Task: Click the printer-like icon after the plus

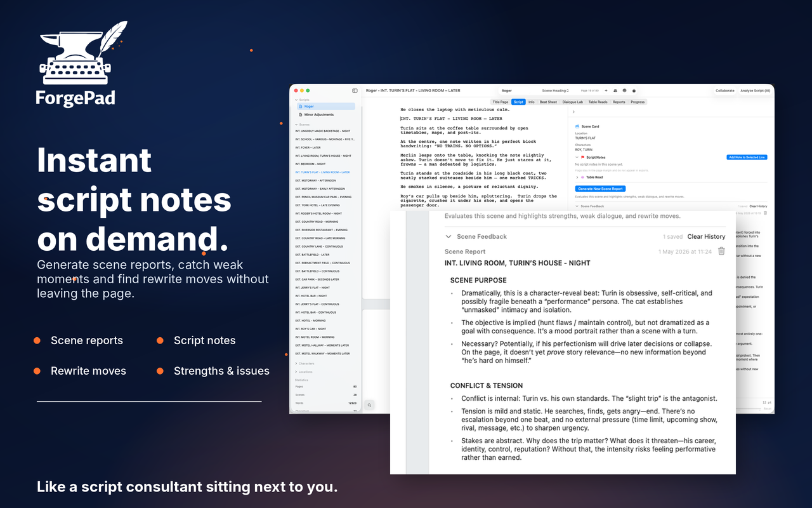Action: (x=615, y=91)
